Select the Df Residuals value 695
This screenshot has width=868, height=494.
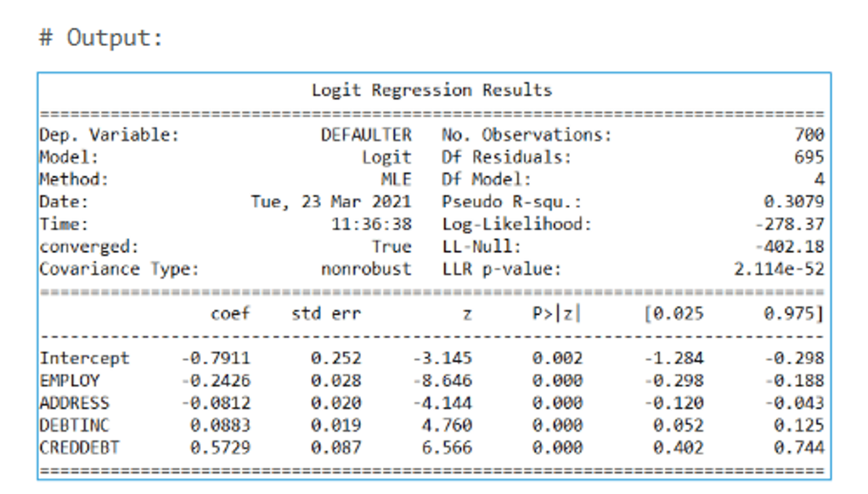point(809,157)
